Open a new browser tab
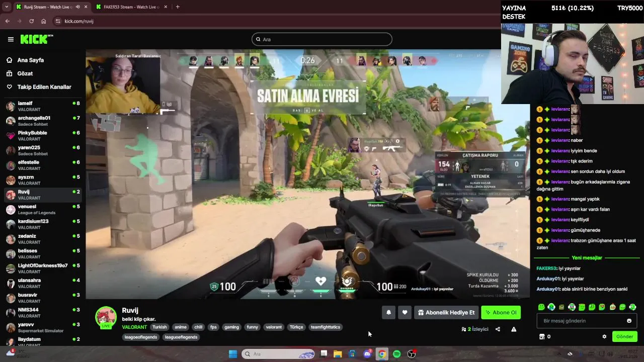The image size is (644, 362). click(x=178, y=7)
